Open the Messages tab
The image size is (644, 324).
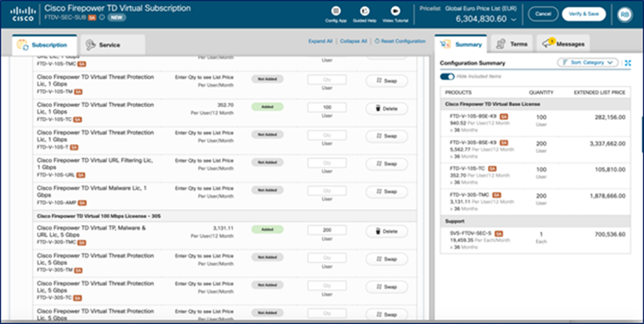coord(563,44)
